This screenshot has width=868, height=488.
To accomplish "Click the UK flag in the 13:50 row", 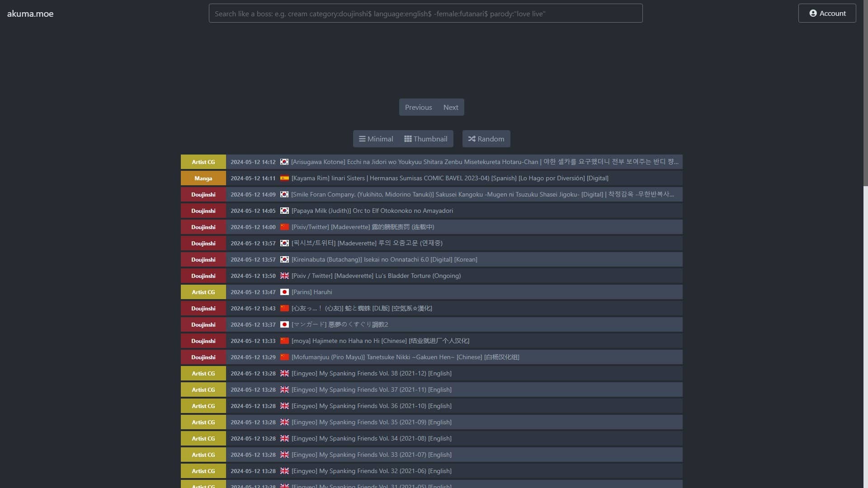I will (x=284, y=276).
